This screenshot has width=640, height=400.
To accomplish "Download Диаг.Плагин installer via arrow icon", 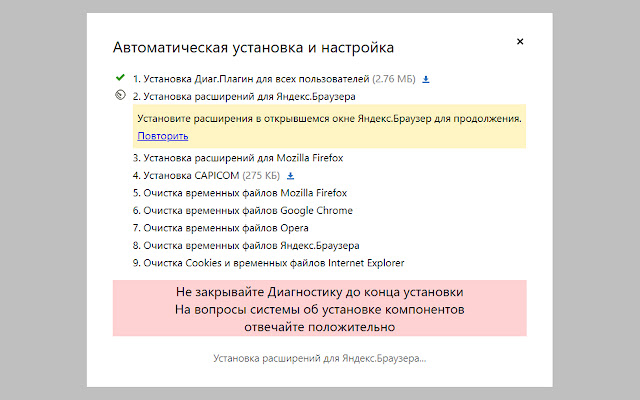I will click(x=425, y=79).
